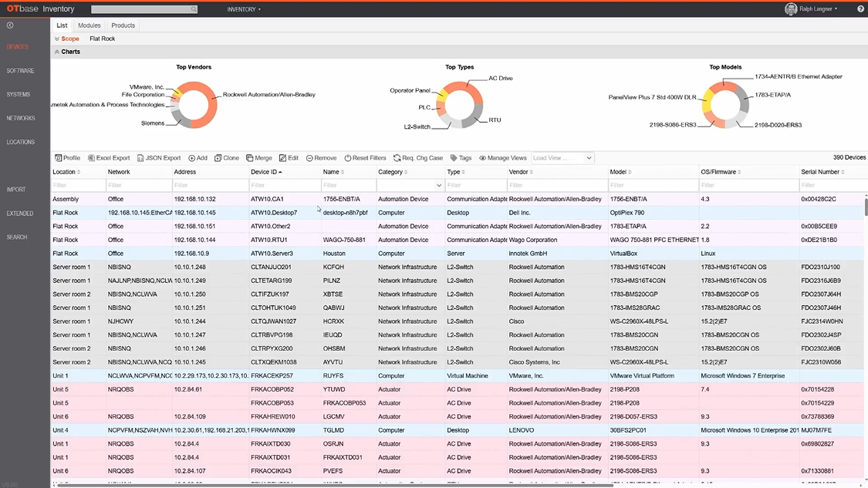Click the Type column filter field
This screenshot has height=488, width=868.
[x=475, y=185]
